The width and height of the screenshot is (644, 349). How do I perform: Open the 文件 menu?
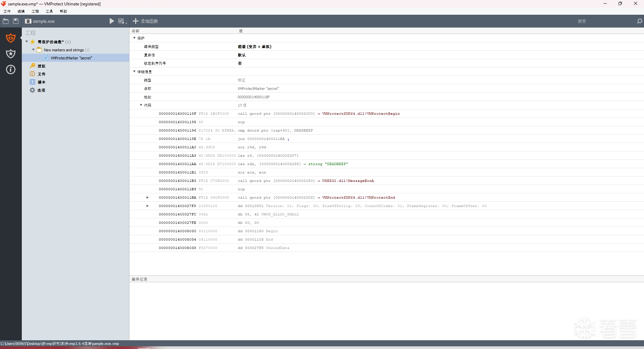click(7, 11)
